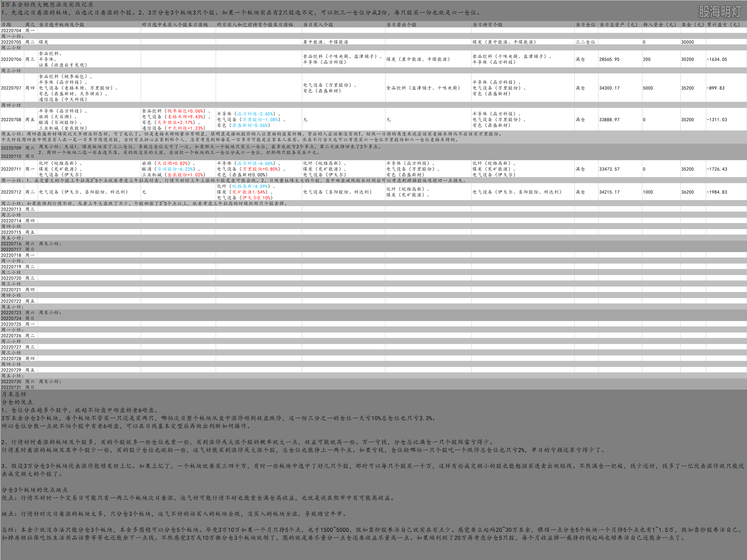Click title 3万本金短线大概想法及实践记录
The height and width of the screenshot is (560, 747).
47,4
